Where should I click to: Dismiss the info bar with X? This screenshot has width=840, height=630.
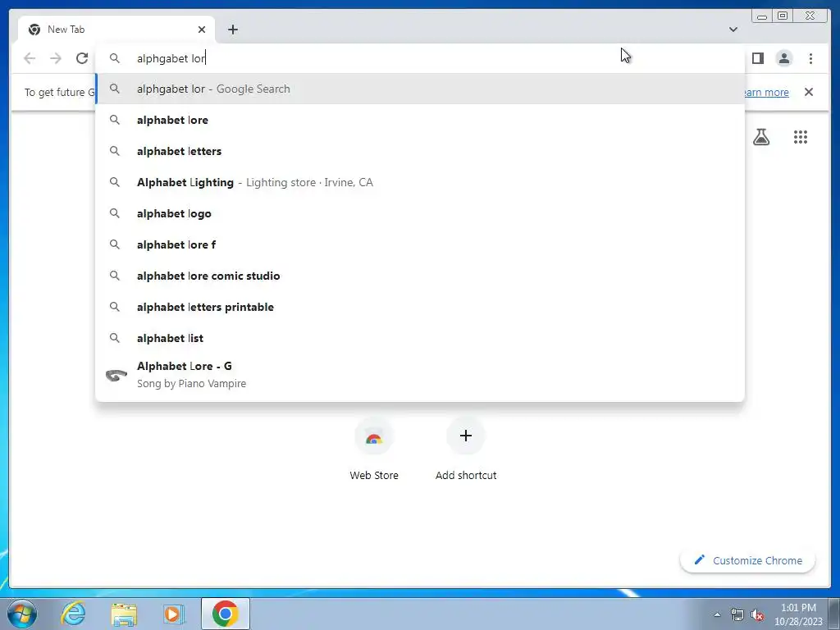808,92
